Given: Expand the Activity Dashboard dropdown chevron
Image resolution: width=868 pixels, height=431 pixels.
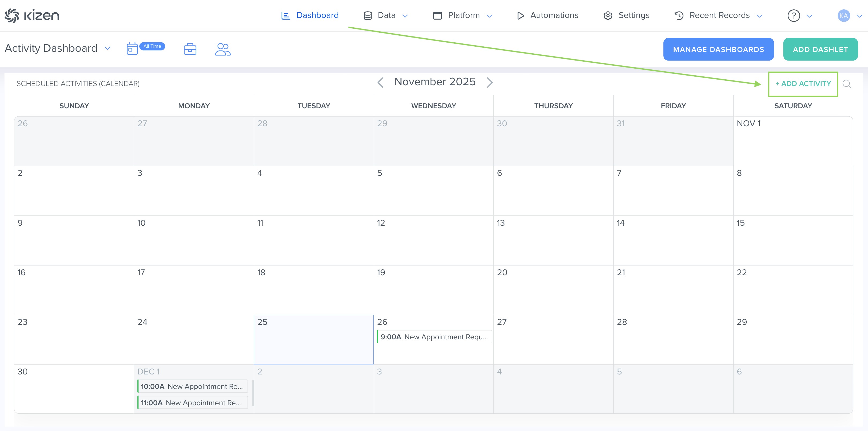Looking at the screenshot, I should 107,48.
